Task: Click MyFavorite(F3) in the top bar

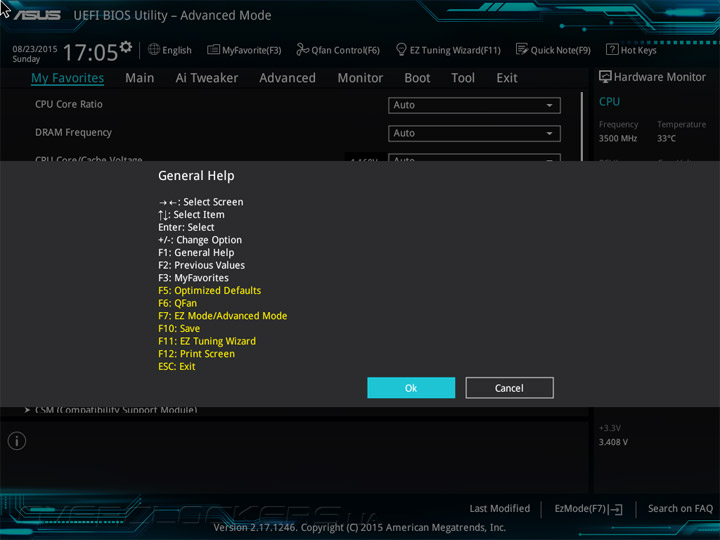Action: tap(244, 50)
